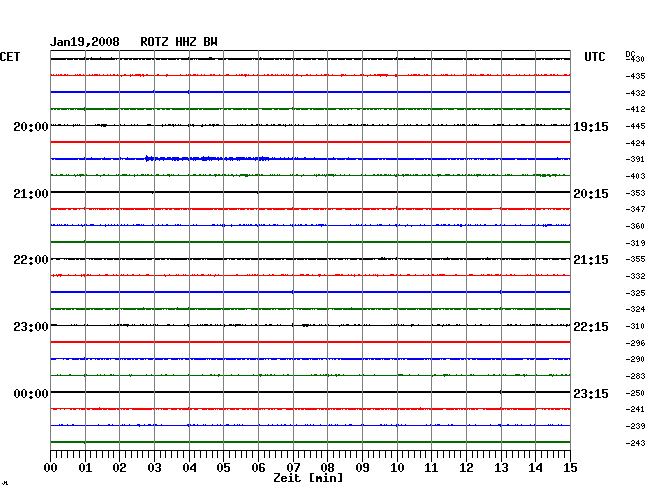Click the DC offset value -355
The image size is (650, 494).
pos(635,259)
